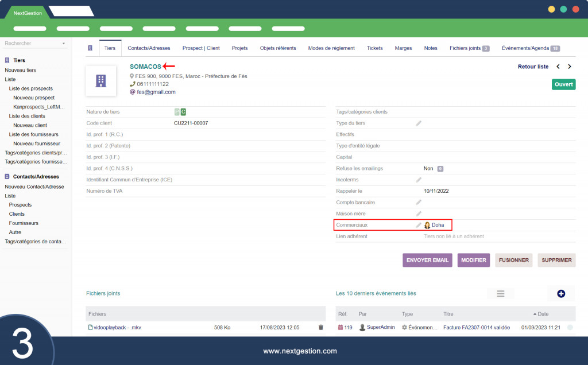Screen dimensions: 588x365
Task: Edit Commerciaux using the pencil icon
Action: pos(419,225)
